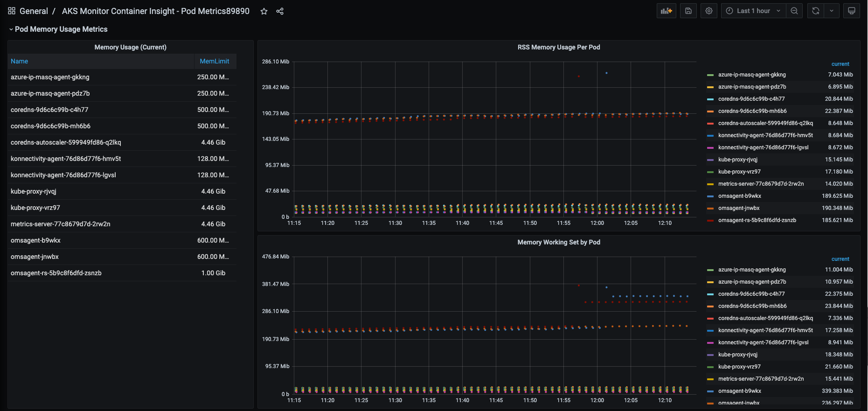This screenshot has width=868, height=411.
Task: Open the Last 1 hour time picker
Action: [753, 11]
